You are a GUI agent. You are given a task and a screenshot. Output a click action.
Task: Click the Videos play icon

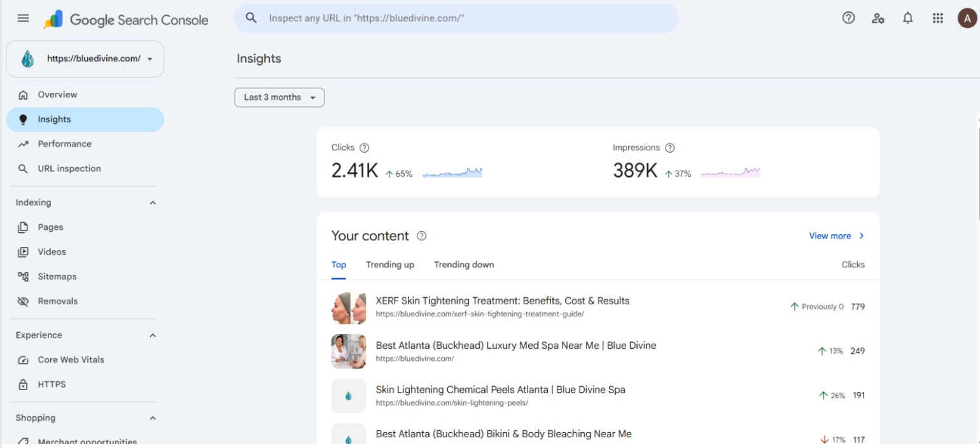(24, 252)
